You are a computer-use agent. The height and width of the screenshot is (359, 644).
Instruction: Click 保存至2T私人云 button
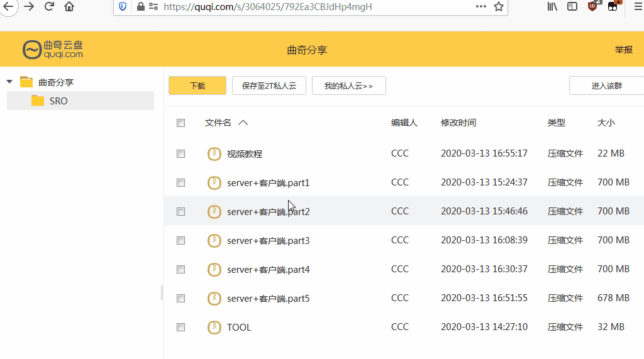(x=269, y=86)
